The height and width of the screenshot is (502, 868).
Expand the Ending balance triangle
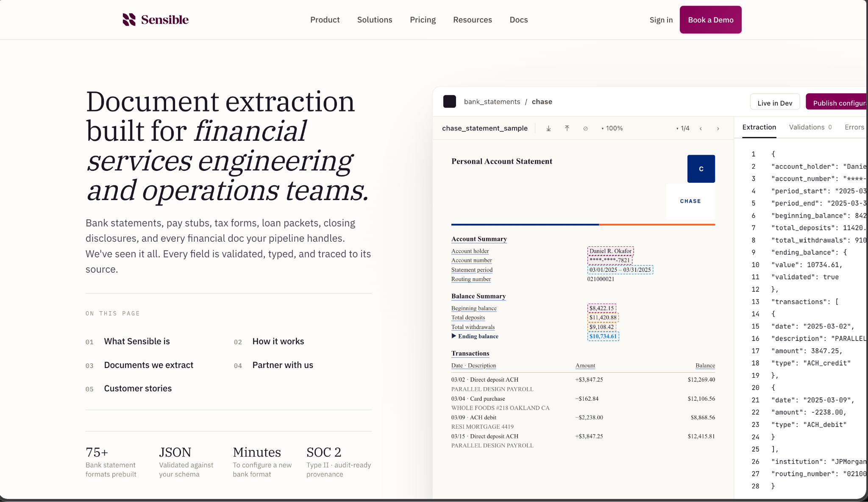454,336
